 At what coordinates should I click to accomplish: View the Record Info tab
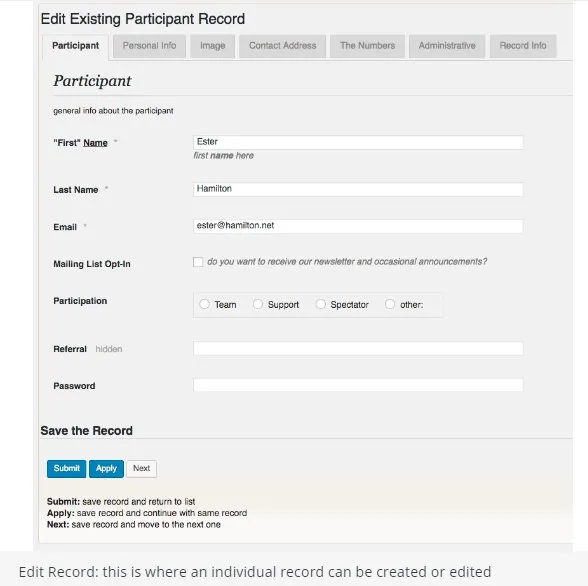tap(523, 46)
